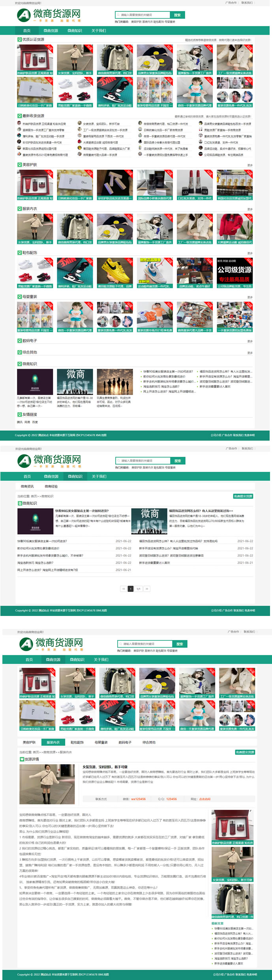The image size is (272, 980).
Task: Click the magnifier icon in homepage search box
Action: [x=118, y=15]
